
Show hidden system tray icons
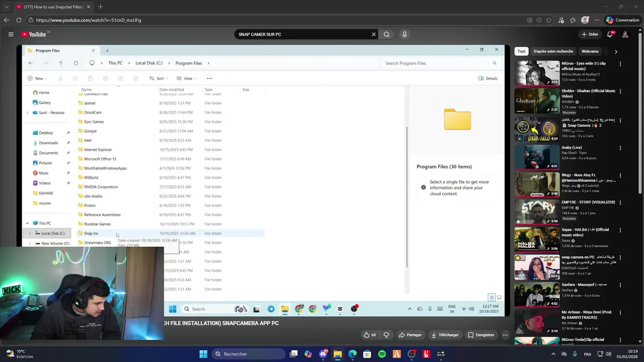coord(553,354)
